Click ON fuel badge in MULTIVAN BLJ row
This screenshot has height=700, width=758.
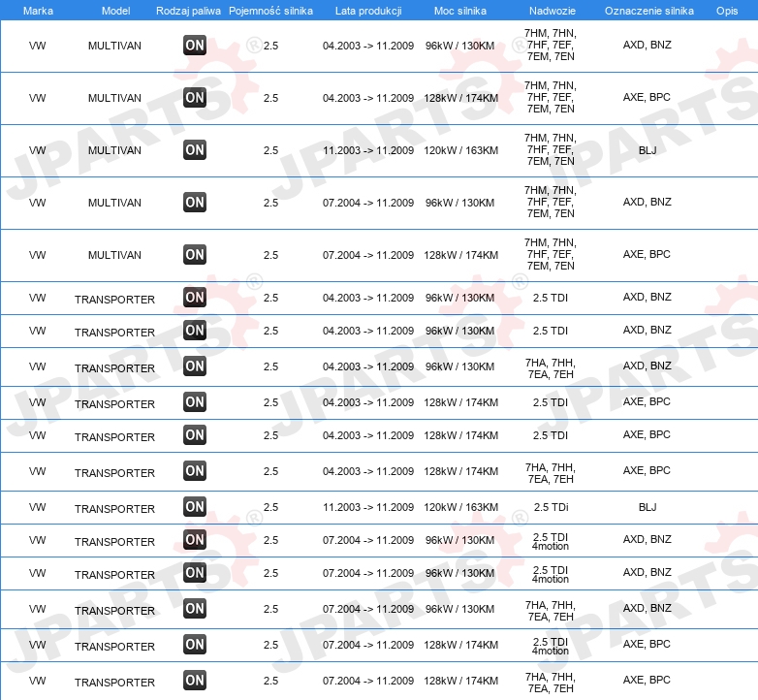pyautogui.click(x=195, y=150)
